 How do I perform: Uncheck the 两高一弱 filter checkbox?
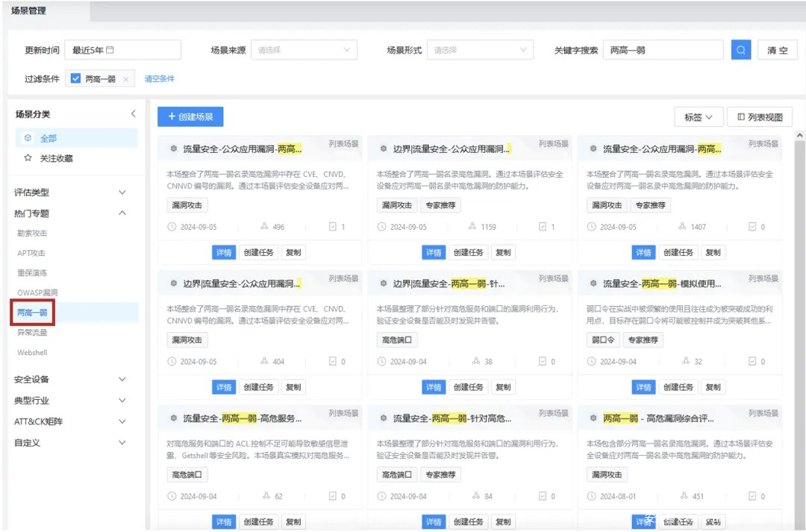tap(76, 78)
